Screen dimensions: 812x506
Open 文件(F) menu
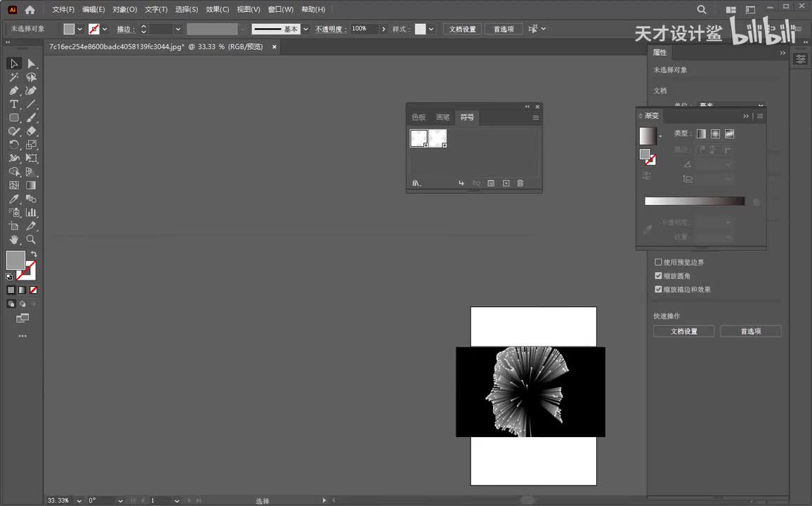coord(63,9)
